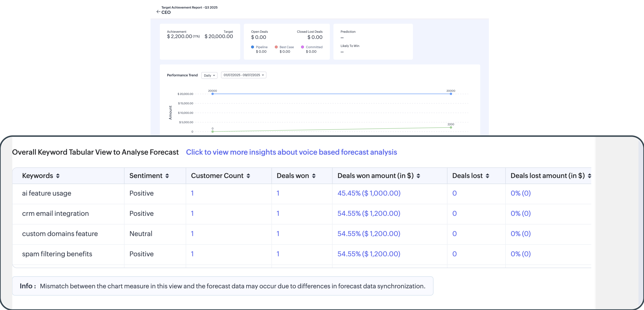Toggle the Committed legend purple dot
The width and height of the screenshot is (644, 310).
tap(302, 47)
